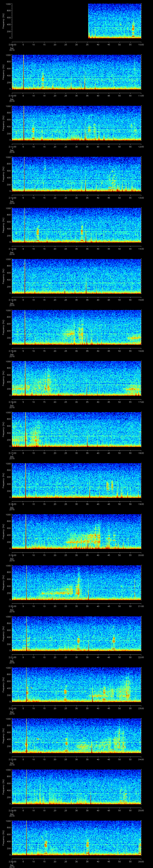Select the 23:00 end time label

pos(141,708)
